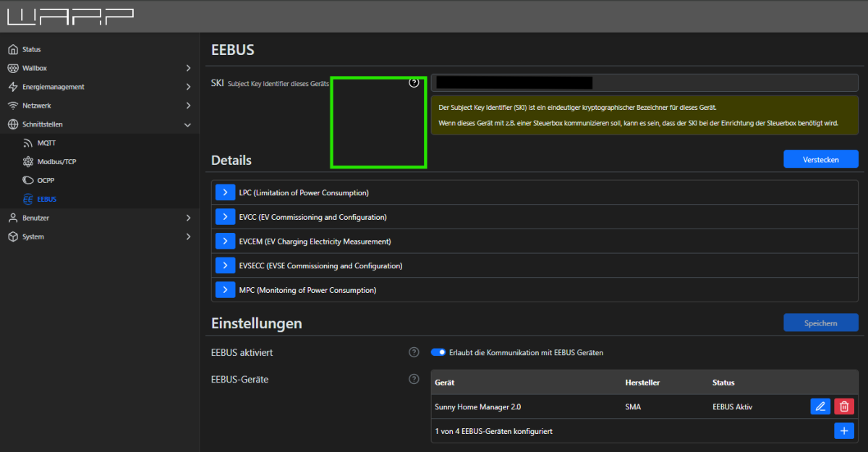This screenshot has width=868, height=452.
Task: Expand LPC (Limitation of Power Consumption)
Action: [x=225, y=193]
